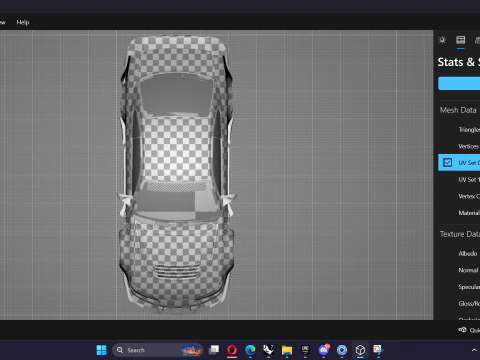
Task: Open the Help menu
Action: click(23, 22)
